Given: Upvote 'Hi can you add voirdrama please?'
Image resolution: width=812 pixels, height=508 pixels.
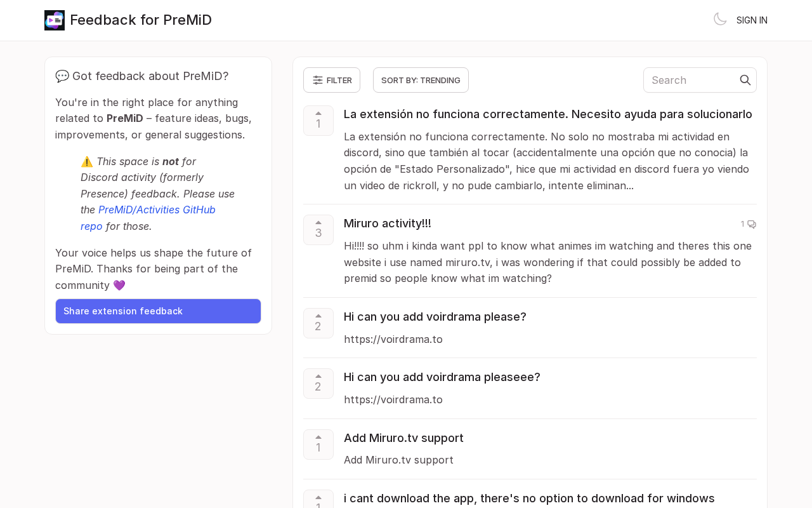Looking at the screenshot, I should 318,323.
